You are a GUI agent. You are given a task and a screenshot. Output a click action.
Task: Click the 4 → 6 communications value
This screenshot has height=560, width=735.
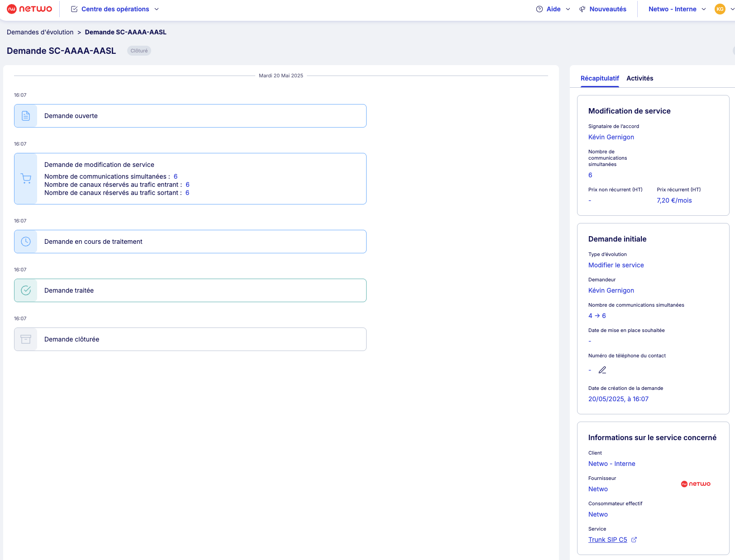click(x=597, y=316)
